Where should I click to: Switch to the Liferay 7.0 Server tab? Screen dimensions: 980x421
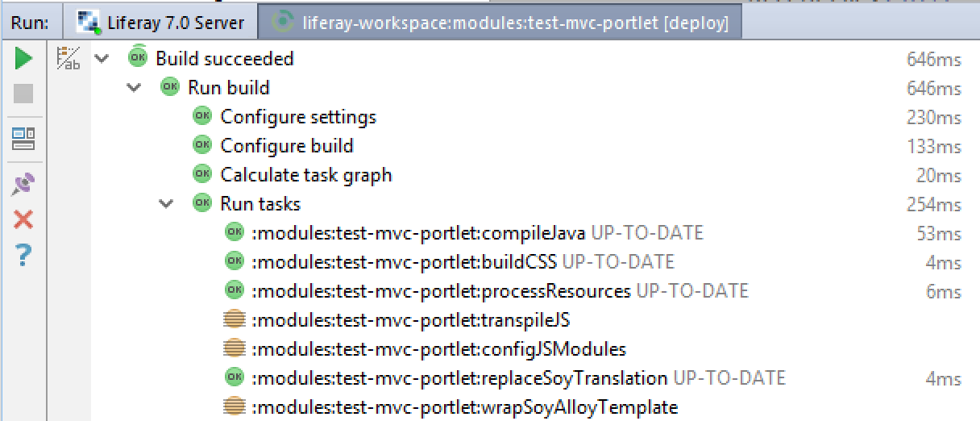[x=162, y=23]
